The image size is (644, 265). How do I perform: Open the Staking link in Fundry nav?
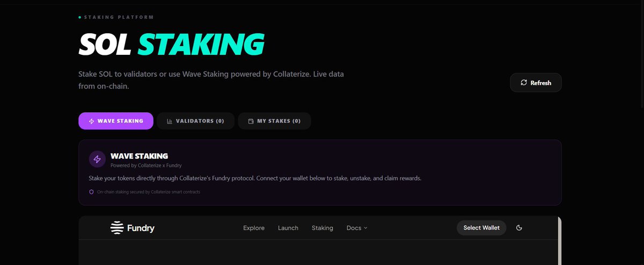(x=323, y=228)
